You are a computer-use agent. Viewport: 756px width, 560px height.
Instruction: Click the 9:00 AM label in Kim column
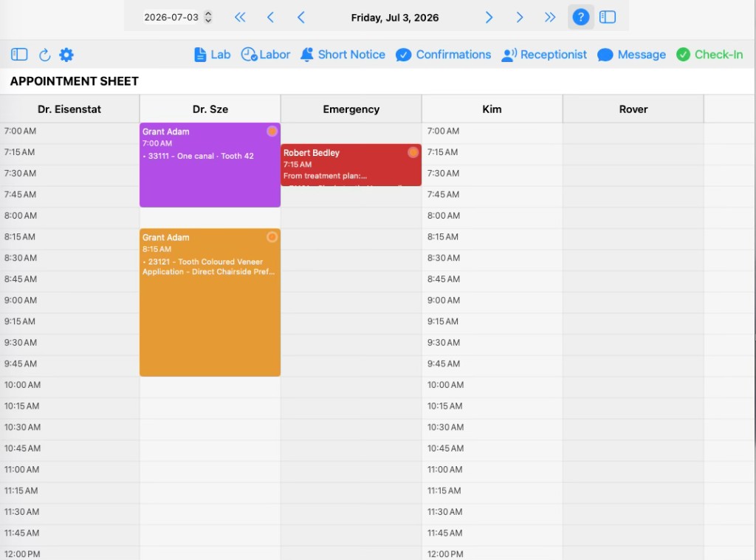444,300
